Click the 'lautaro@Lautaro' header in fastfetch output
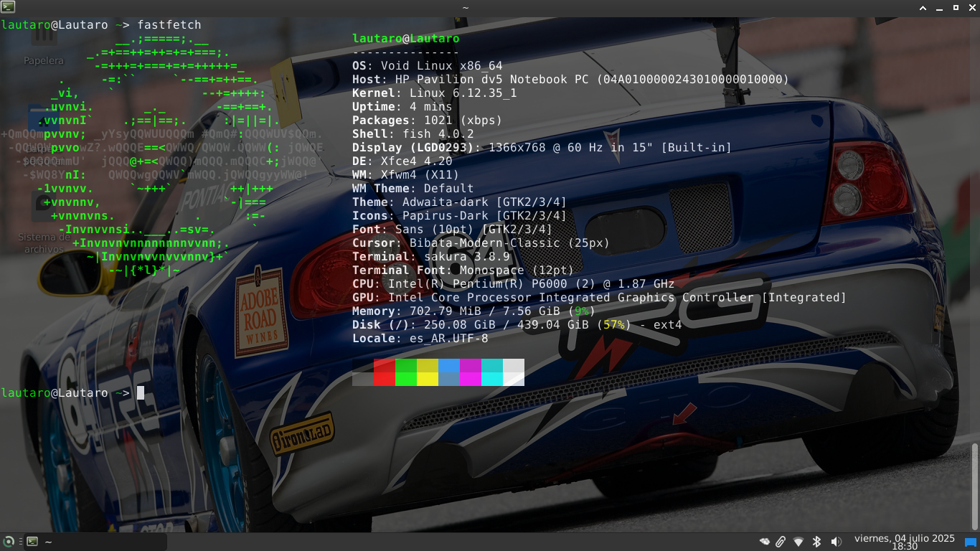This screenshot has width=980, height=551. (x=405, y=38)
